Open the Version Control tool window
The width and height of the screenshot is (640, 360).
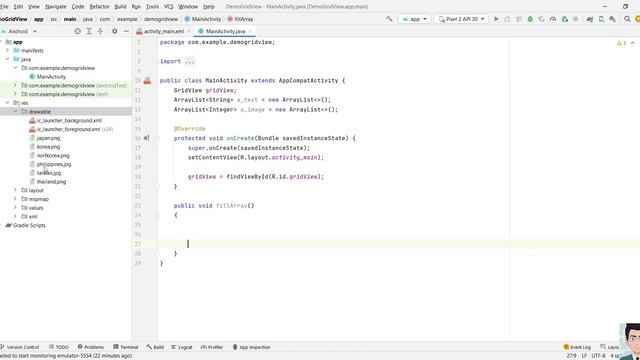(20, 347)
